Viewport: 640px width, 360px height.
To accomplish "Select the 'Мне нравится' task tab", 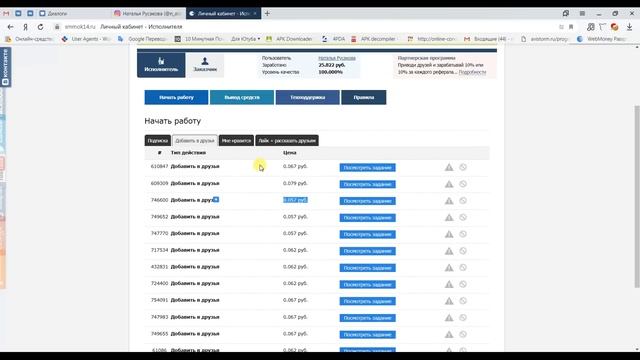I will pyautogui.click(x=236, y=141).
